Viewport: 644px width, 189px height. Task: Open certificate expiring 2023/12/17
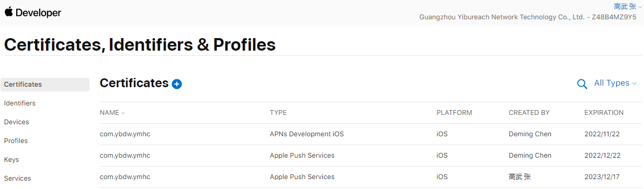[x=370, y=177]
